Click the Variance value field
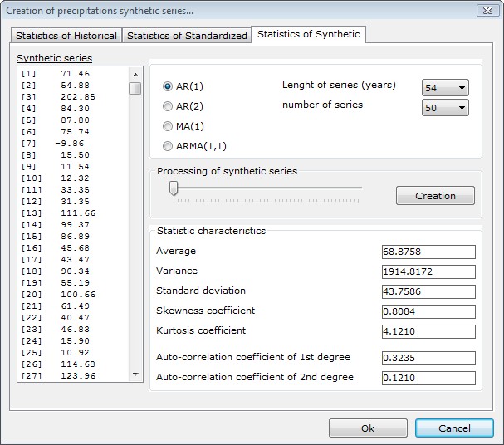 point(428,272)
